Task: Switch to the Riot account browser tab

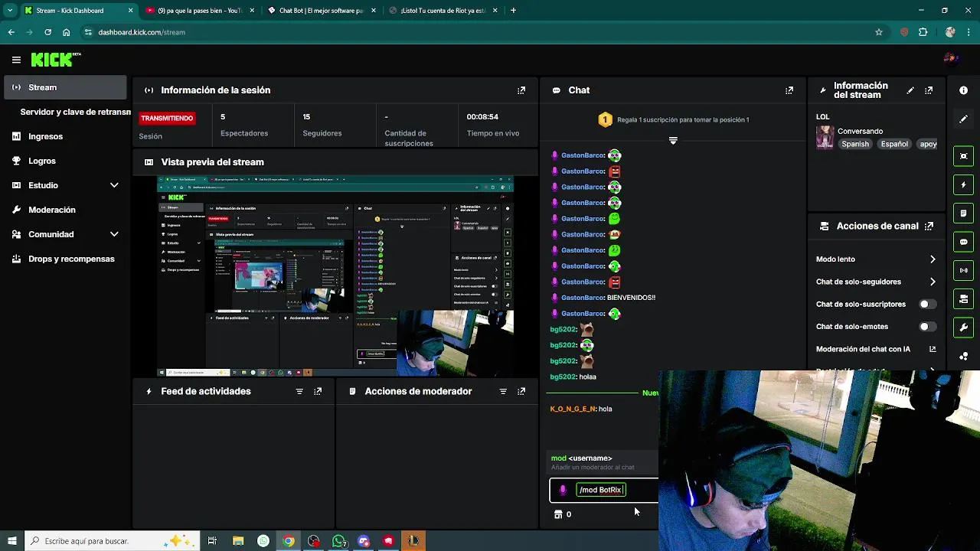Action: pyautogui.click(x=443, y=11)
